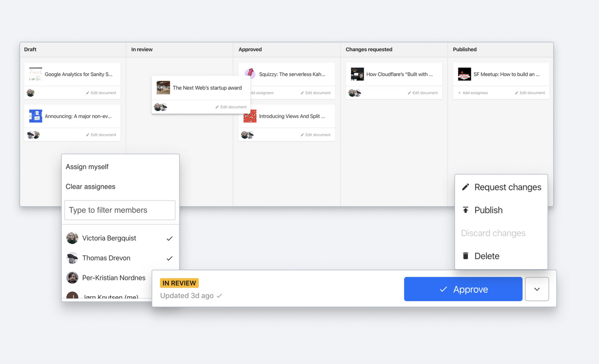Select Per-Kristian Nordnes as an assignee
Screen dimensions: 599x364
point(114,277)
